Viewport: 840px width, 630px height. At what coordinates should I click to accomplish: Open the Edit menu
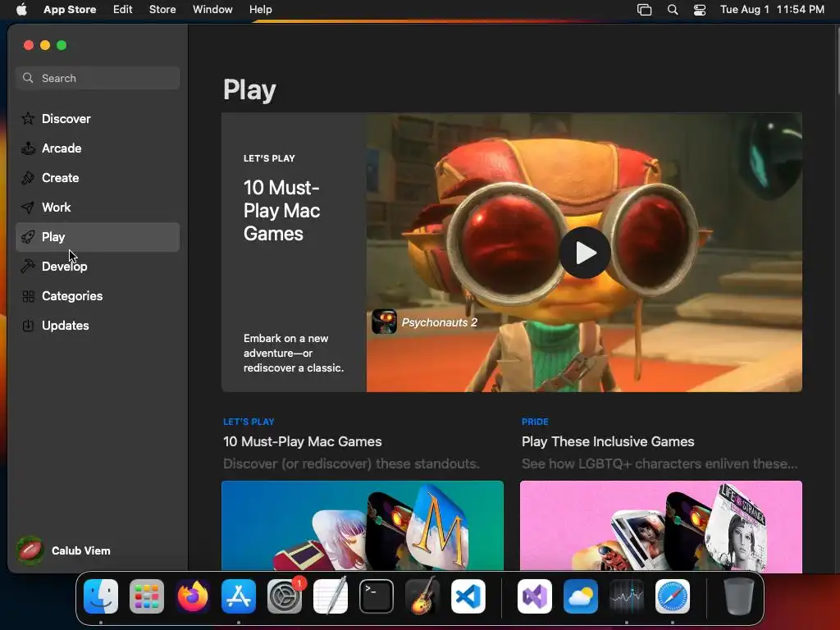point(123,10)
